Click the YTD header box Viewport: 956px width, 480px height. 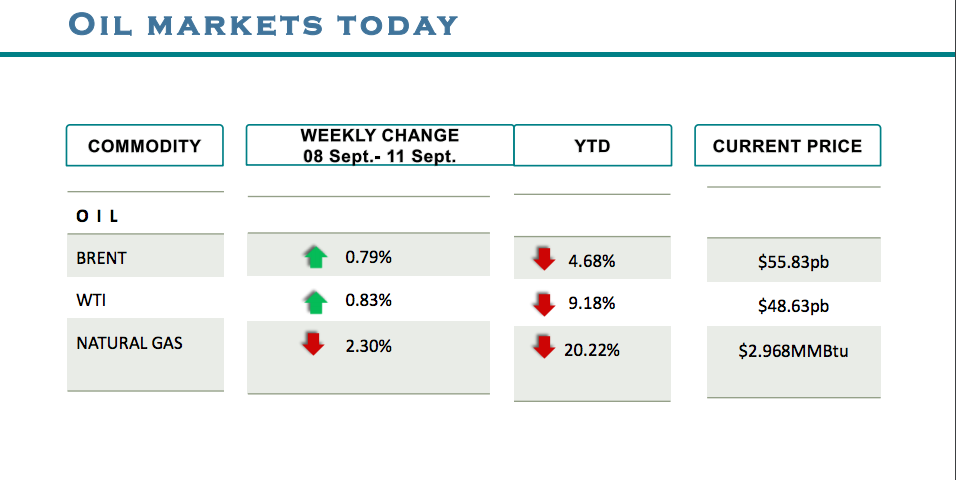click(592, 146)
